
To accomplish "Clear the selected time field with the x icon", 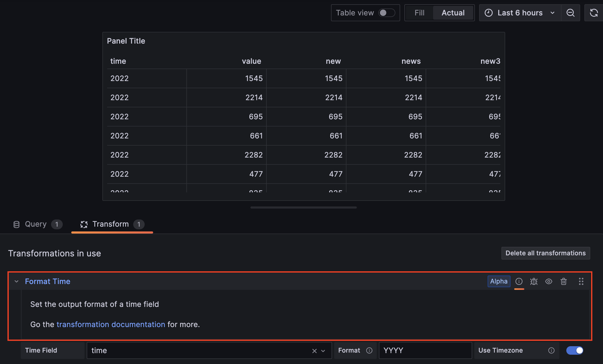I will point(315,351).
